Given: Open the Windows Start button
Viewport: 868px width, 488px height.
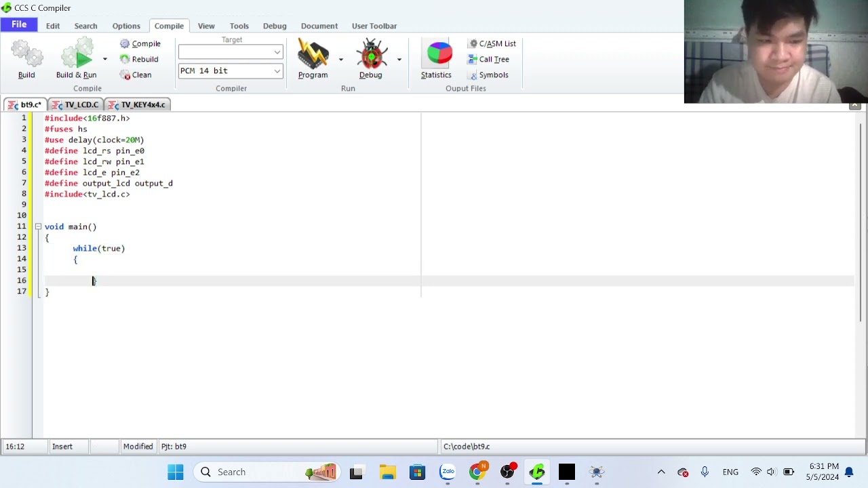Looking at the screenshot, I should [x=176, y=472].
